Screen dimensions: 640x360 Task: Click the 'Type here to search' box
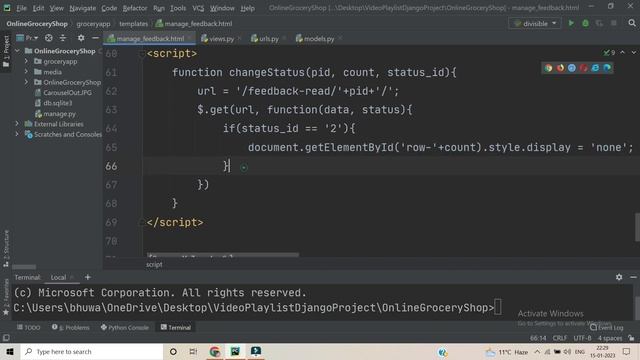[92, 351]
